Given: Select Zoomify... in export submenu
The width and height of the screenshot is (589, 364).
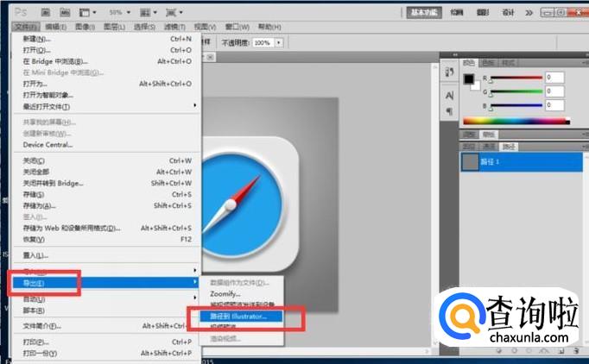Looking at the screenshot, I should [x=241, y=294].
